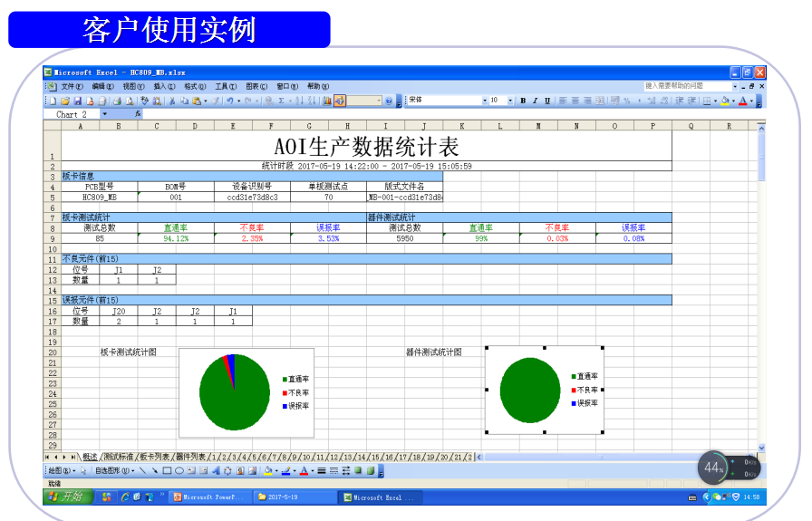Viewport: 812px width, 521px height.
Task: Click the 开始 Start button
Action: (68, 497)
